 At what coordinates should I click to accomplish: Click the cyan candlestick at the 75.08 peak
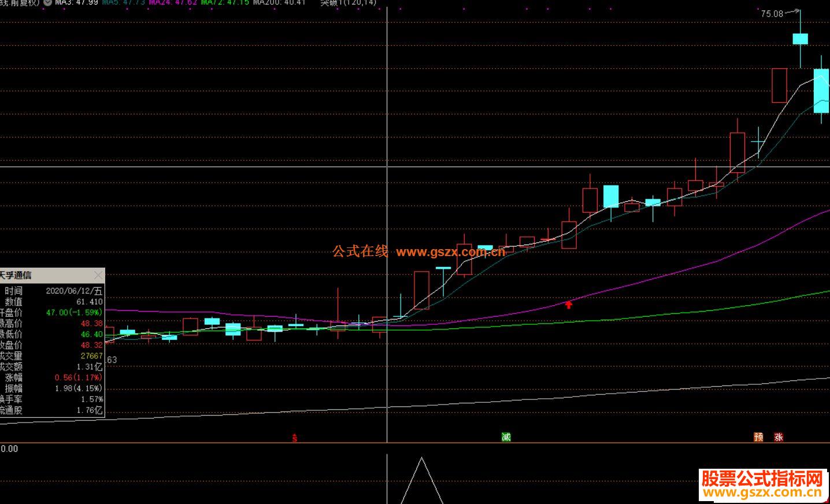tap(801, 39)
